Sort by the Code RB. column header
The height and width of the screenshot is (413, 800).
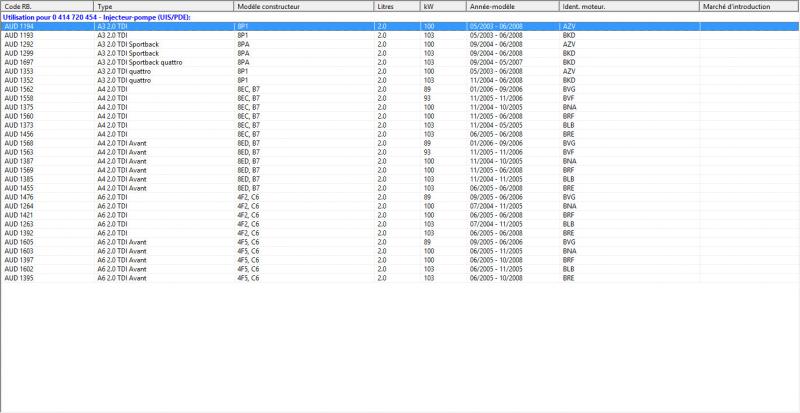pos(47,7)
